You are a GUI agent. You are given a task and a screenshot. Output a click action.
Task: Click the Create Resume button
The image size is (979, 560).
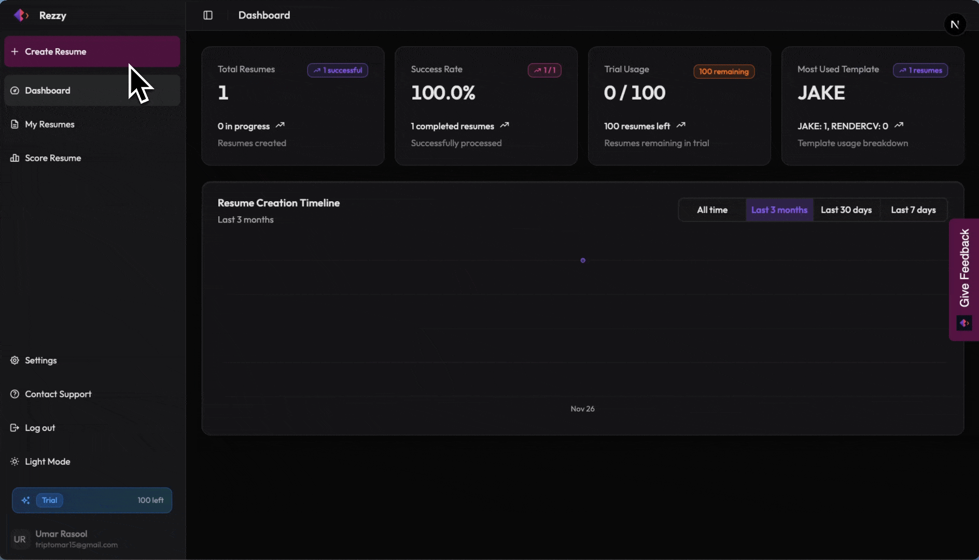(x=92, y=52)
